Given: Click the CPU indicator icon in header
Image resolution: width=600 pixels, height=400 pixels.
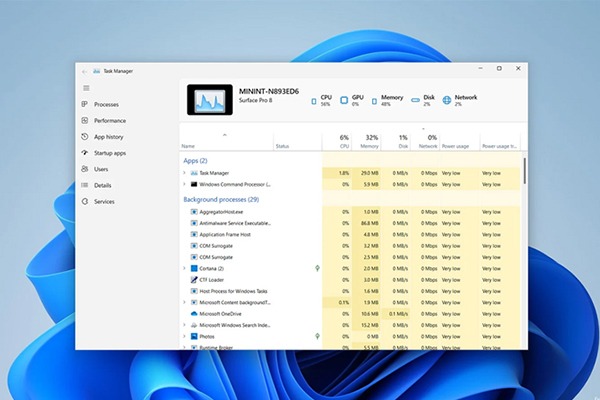Looking at the screenshot, I should click(x=314, y=101).
